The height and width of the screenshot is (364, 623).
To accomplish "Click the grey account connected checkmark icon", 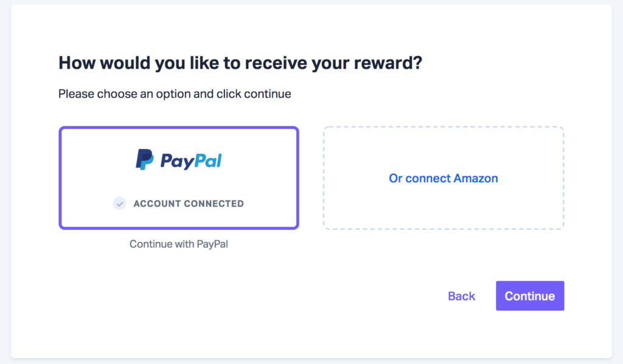I will pyautogui.click(x=120, y=203).
